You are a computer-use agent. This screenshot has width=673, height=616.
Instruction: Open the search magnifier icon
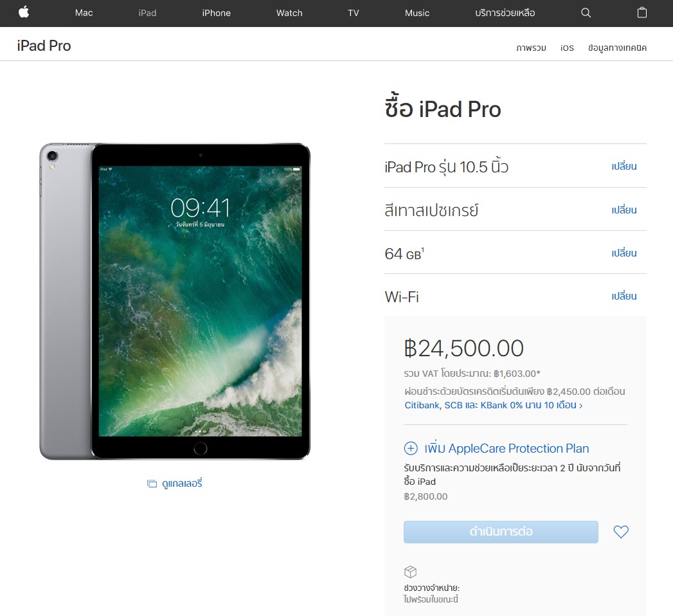coord(586,13)
